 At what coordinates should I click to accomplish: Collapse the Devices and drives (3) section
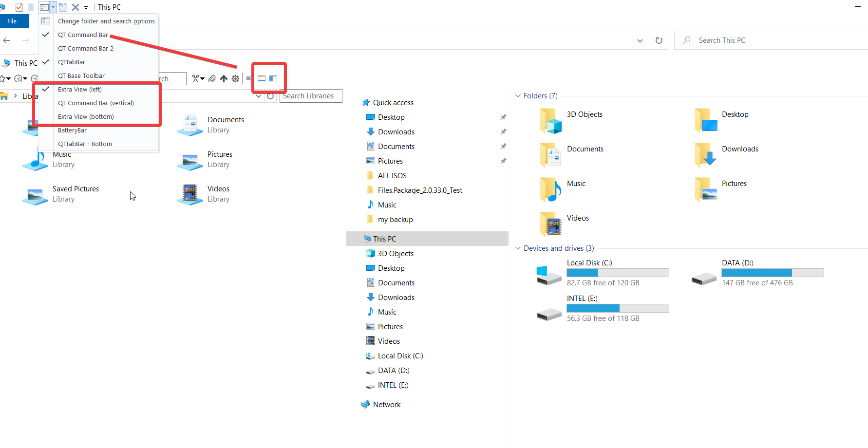518,248
